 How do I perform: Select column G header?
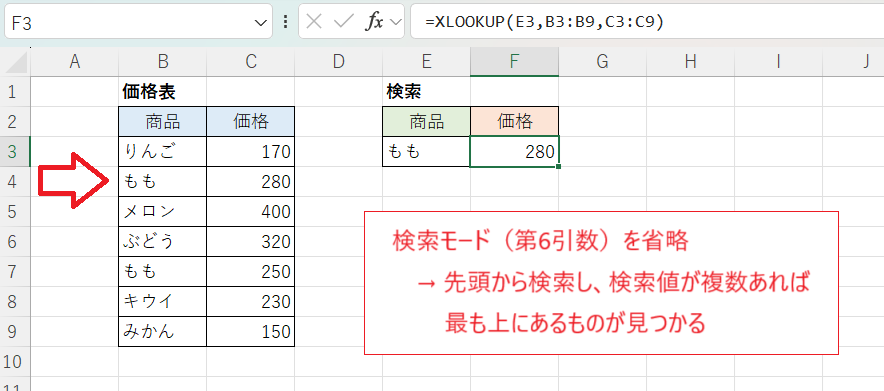(603, 62)
